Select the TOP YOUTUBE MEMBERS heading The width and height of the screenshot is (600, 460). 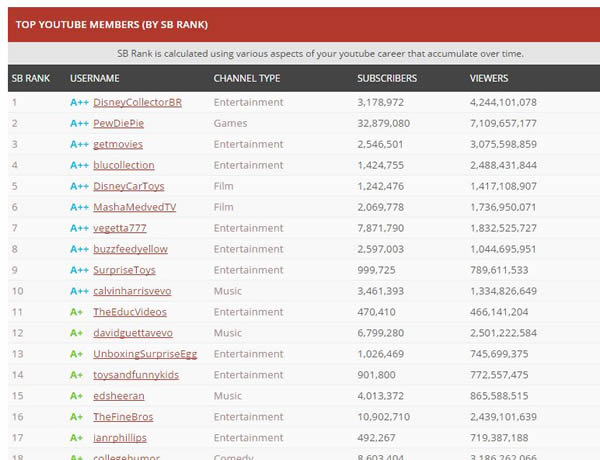[112, 25]
